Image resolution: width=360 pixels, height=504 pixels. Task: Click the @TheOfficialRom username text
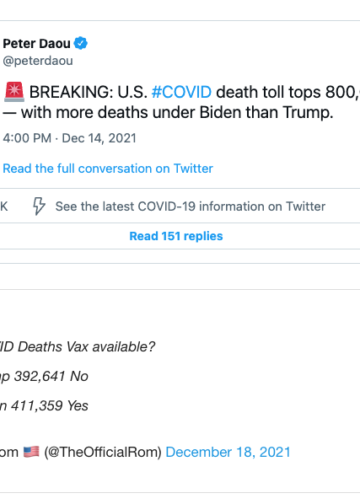[x=103, y=452]
